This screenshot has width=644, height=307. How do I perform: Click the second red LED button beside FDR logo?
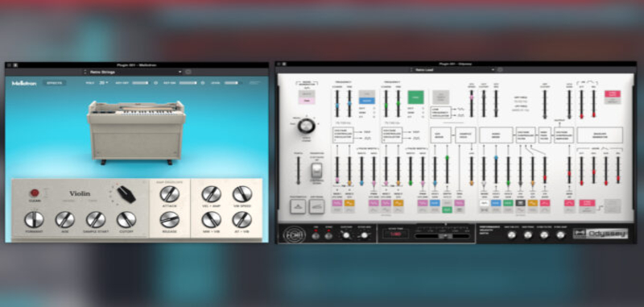pyautogui.click(x=328, y=235)
